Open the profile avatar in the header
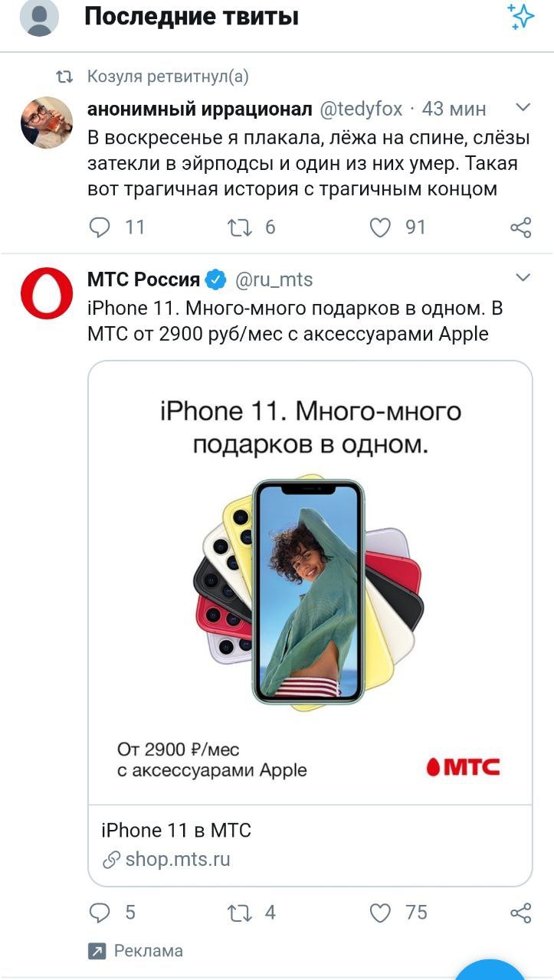 click(x=39, y=17)
